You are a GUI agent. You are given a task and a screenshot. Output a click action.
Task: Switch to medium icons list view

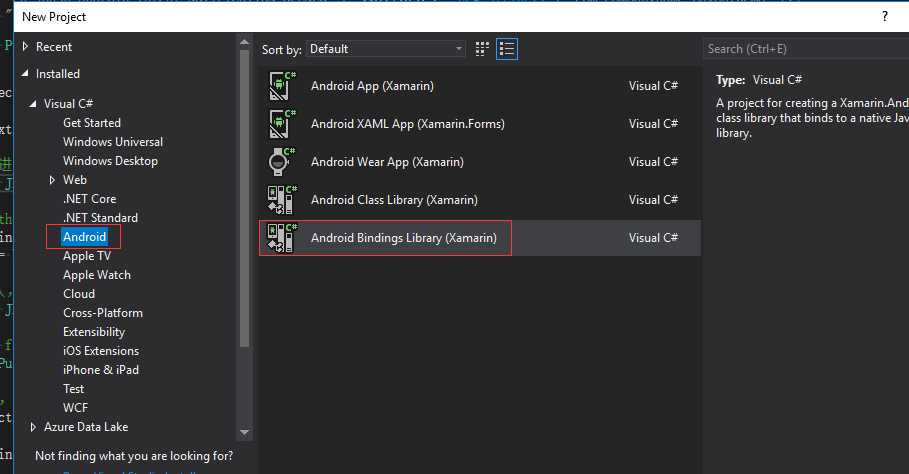507,49
